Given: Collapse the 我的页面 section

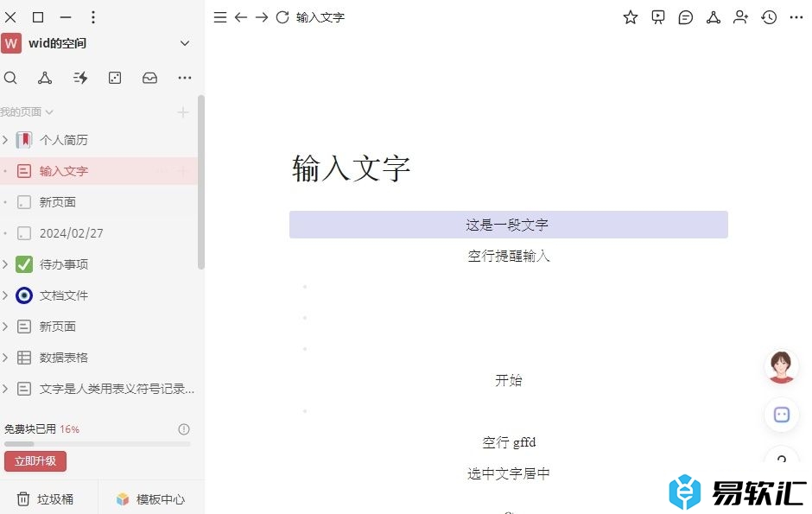Looking at the screenshot, I should 27,111.
